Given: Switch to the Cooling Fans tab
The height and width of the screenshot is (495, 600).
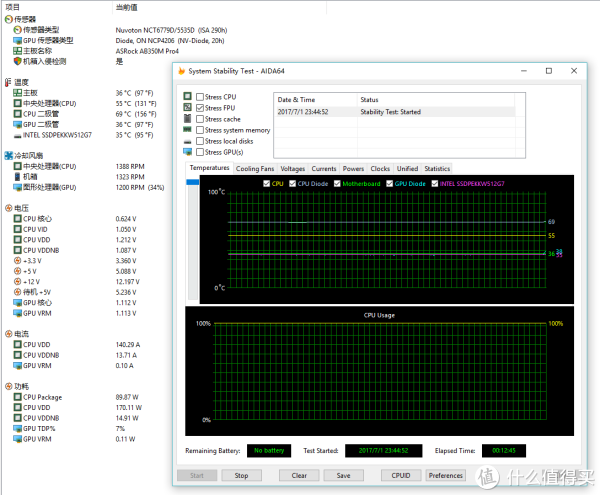Looking at the screenshot, I should point(255,169).
